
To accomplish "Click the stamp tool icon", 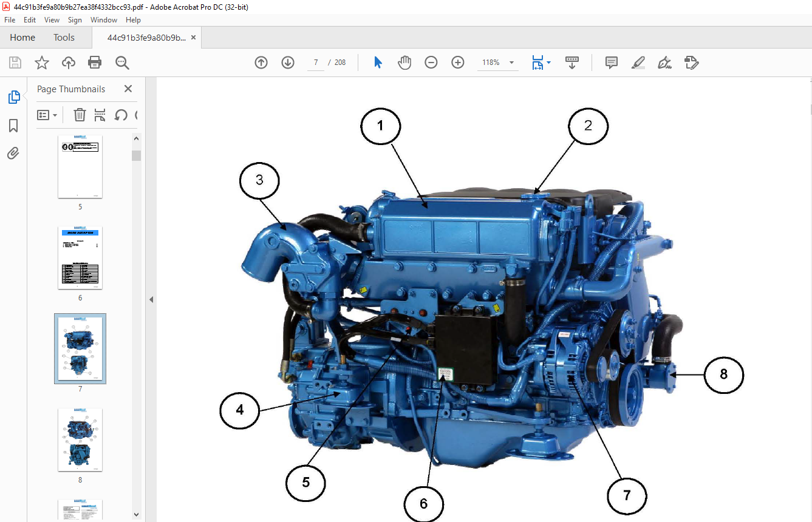I will pyautogui.click(x=691, y=63).
